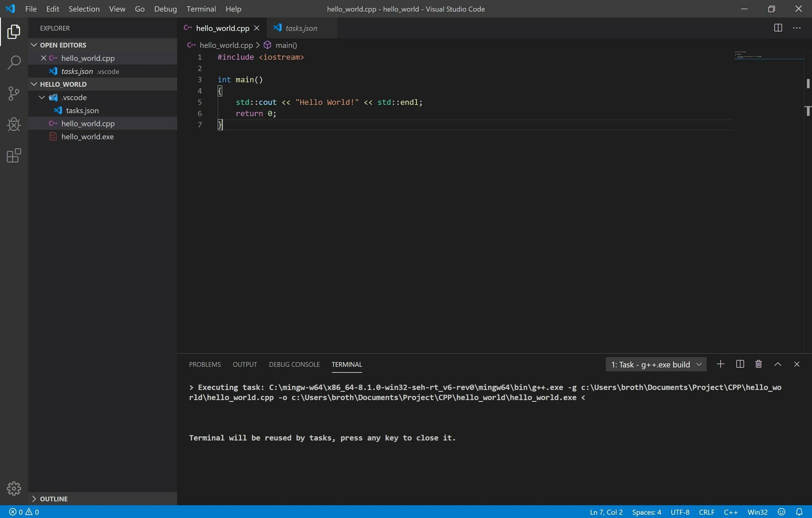Kill terminal with the trash icon
The image size is (812, 518).
point(759,364)
